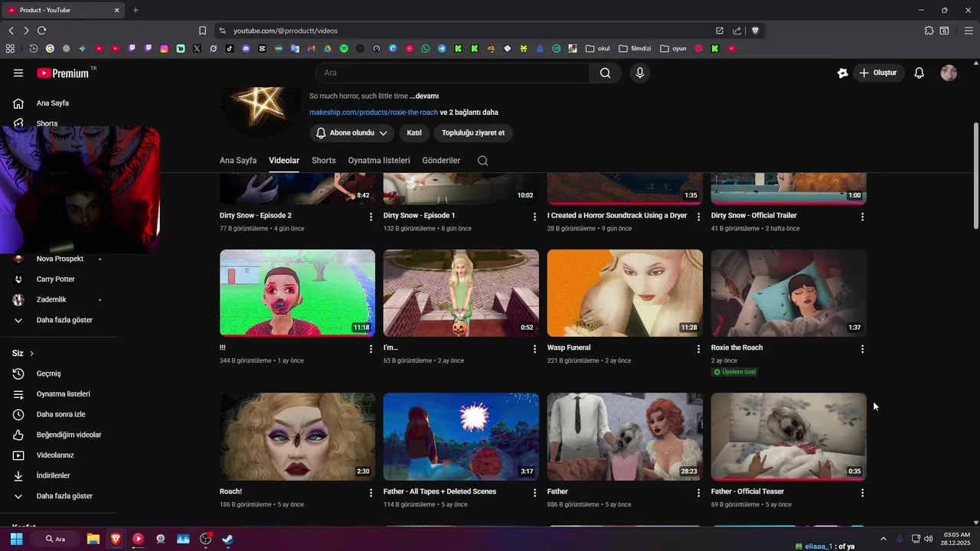Click Topluluğu ziyaret et button

473,133
